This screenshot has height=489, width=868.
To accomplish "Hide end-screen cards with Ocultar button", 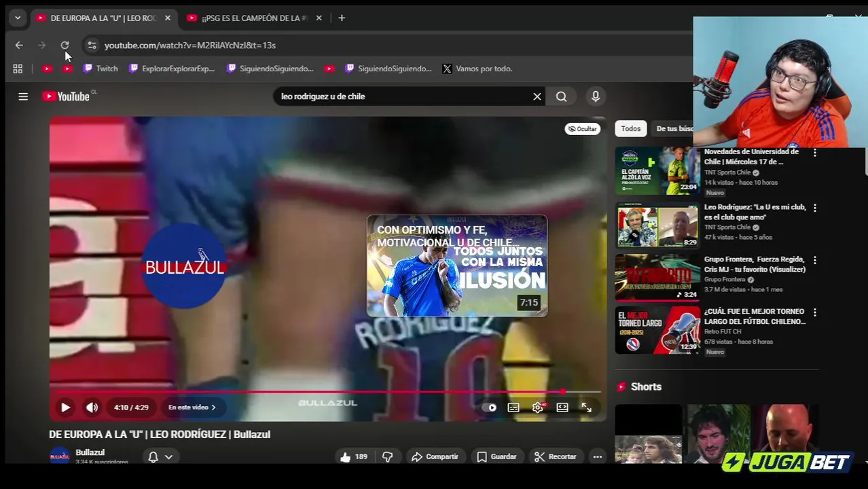I will (x=583, y=128).
